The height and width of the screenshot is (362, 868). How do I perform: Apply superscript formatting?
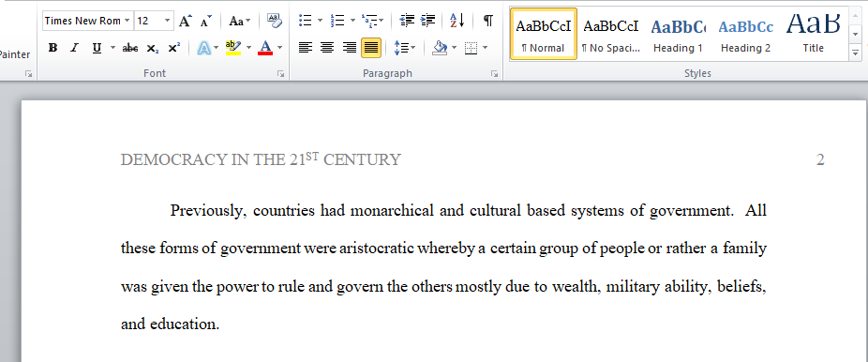173,48
